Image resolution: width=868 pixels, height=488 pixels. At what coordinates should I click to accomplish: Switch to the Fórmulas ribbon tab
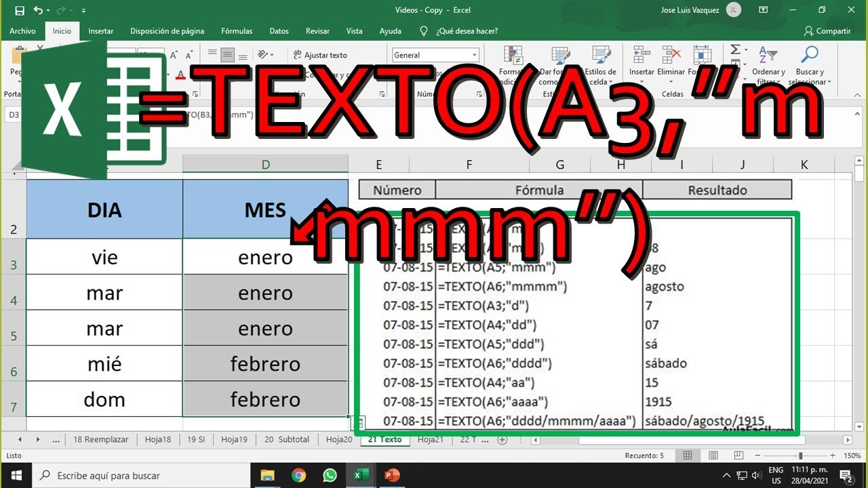tap(237, 31)
